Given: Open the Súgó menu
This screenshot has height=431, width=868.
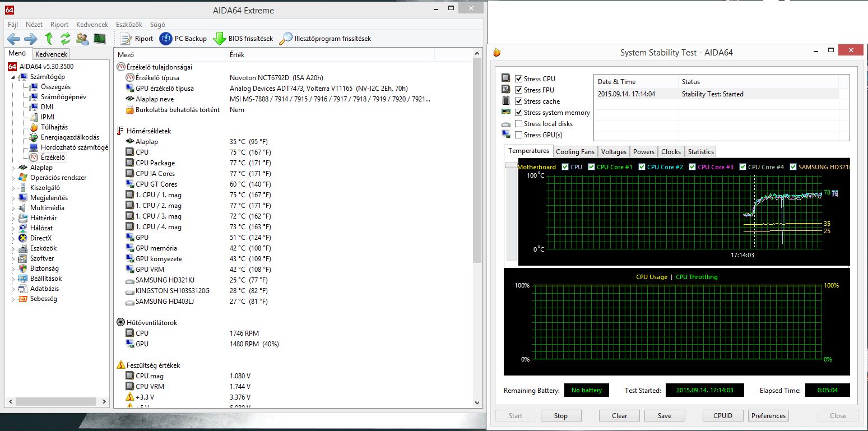Looking at the screenshot, I should click(x=157, y=25).
